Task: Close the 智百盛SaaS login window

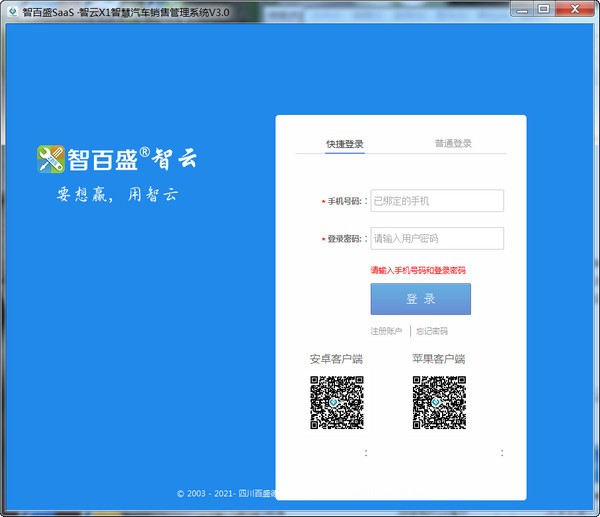Action: 577,9
